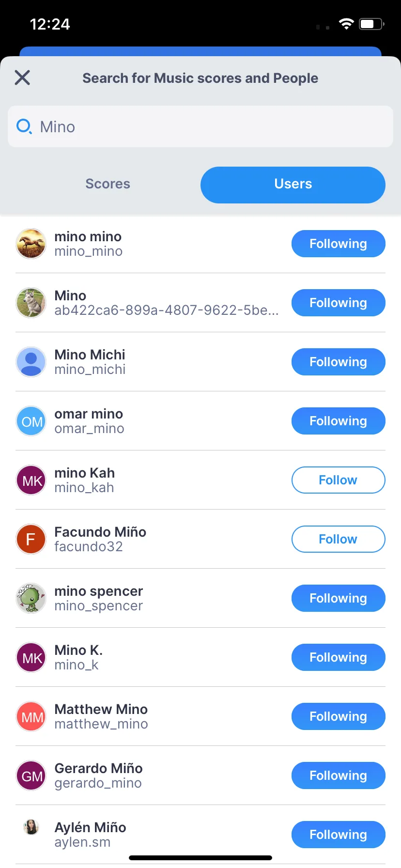The width and height of the screenshot is (401, 868).
Task: Open Aylén Miño's user profile name
Action: 91,827
